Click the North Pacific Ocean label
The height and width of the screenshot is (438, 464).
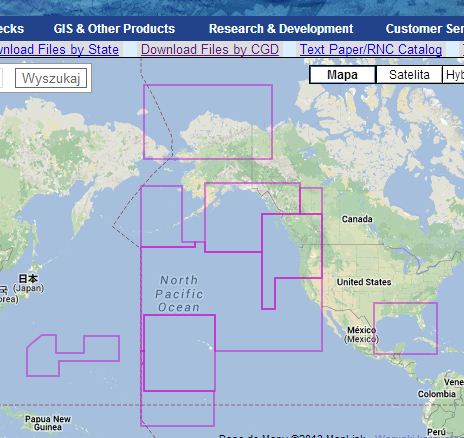click(x=179, y=294)
